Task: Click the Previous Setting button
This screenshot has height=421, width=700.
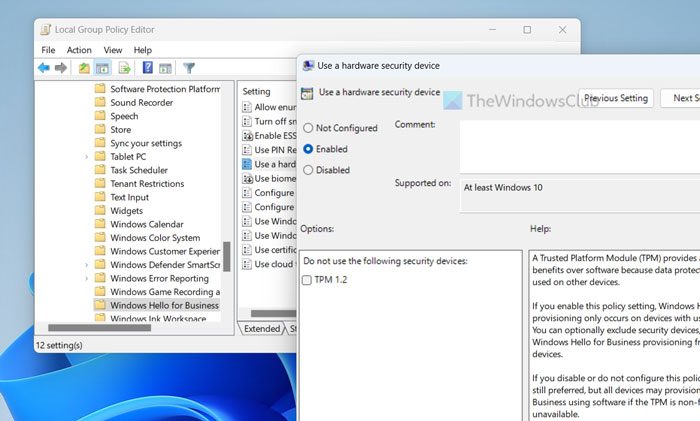Action: pyautogui.click(x=616, y=98)
